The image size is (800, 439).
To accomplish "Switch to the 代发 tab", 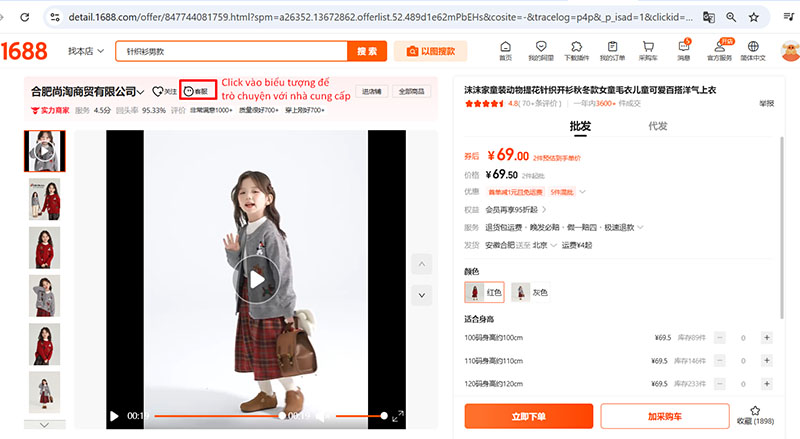I will (657, 126).
